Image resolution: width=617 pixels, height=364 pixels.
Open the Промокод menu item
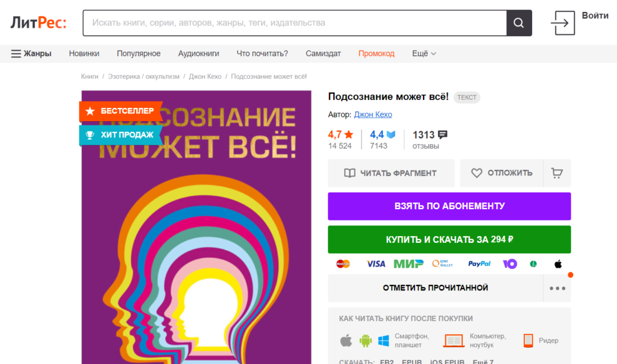click(x=376, y=54)
